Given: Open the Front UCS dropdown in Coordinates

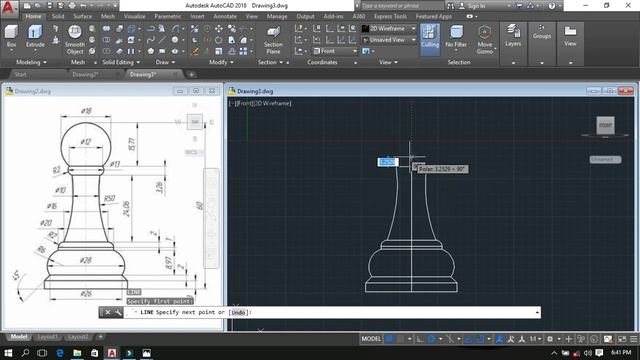Looking at the screenshot, I should click(x=335, y=51).
